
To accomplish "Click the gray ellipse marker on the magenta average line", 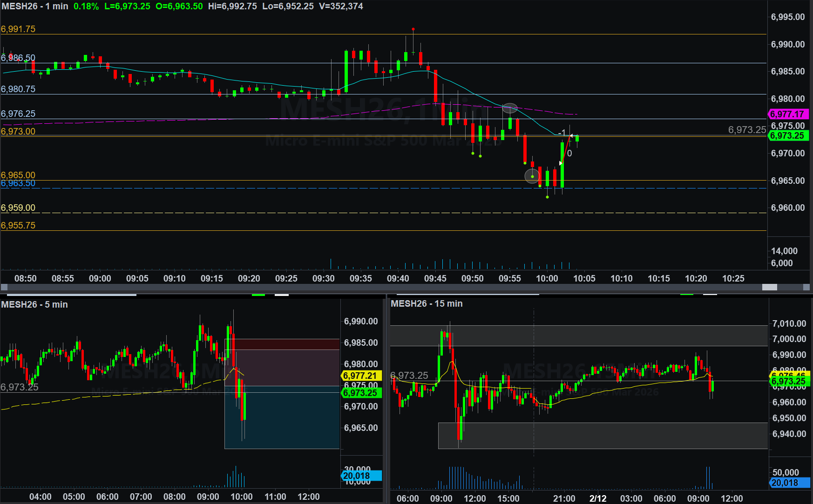I will pos(510,108).
